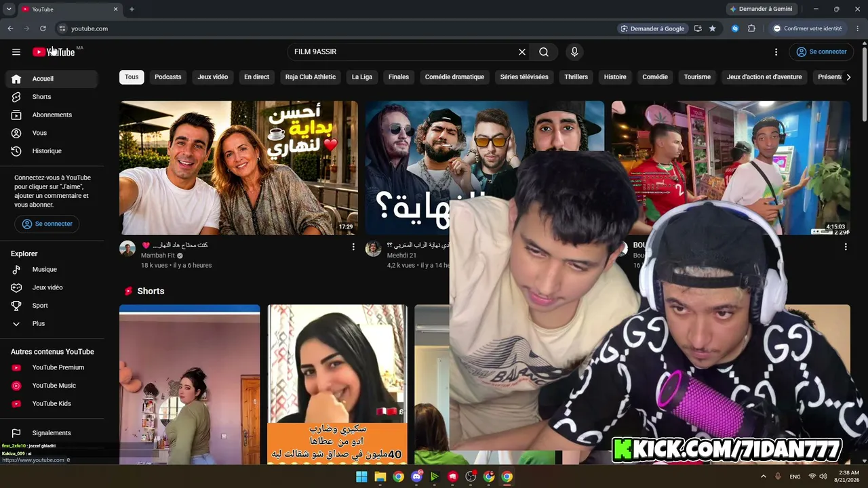Show more filter chips with right arrow
The width and height of the screenshot is (868, 488).
pos(848,77)
